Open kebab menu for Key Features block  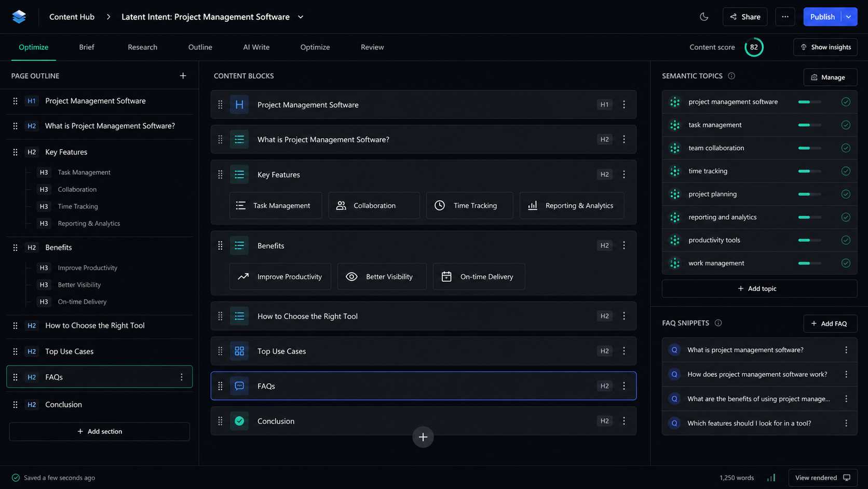624,175
